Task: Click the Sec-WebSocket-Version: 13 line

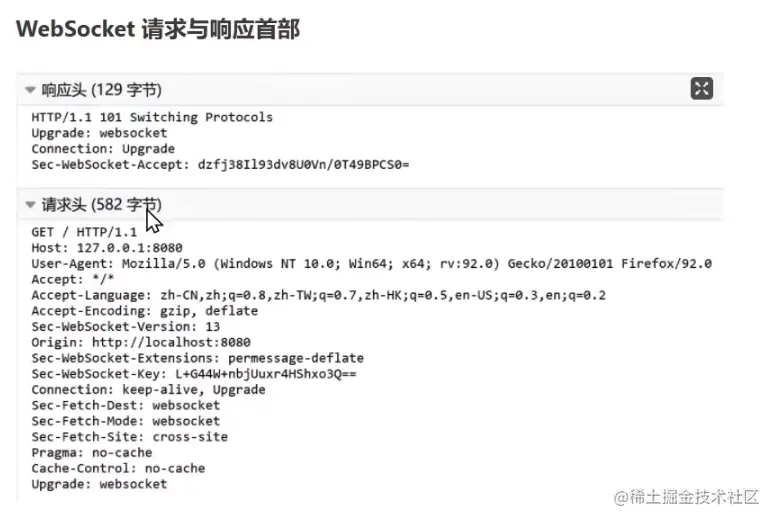Action: [x=125, y=326]
